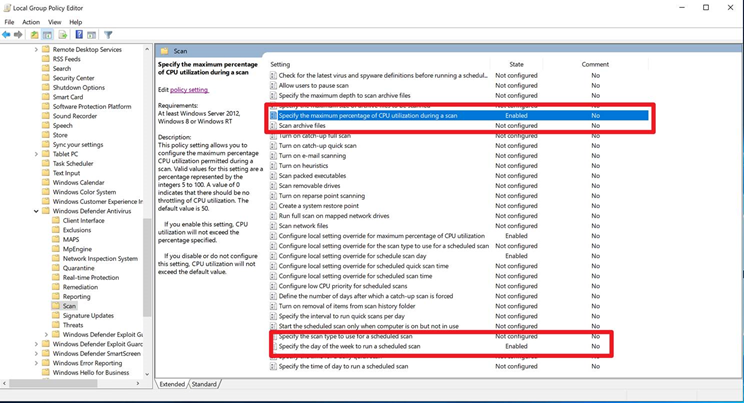Switch to the Extended tab
744x403 pixels.
point(172,384)
